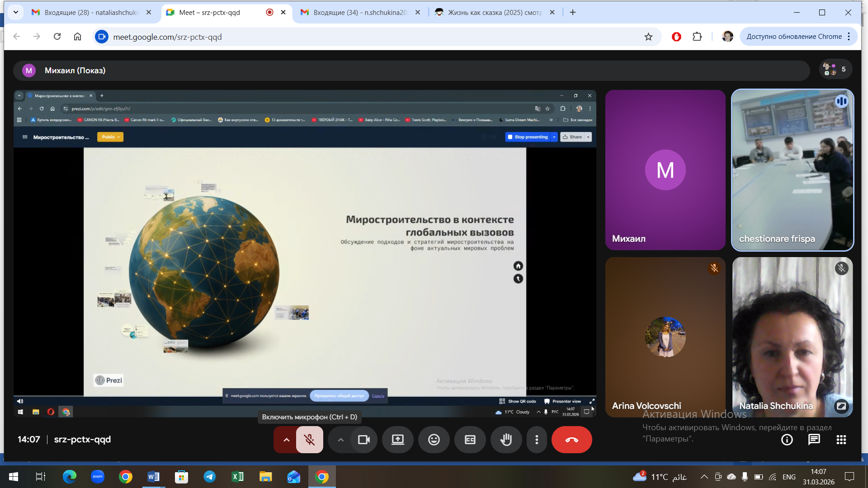
Task: Open the activities grid icon
Action: pos(841,440)
